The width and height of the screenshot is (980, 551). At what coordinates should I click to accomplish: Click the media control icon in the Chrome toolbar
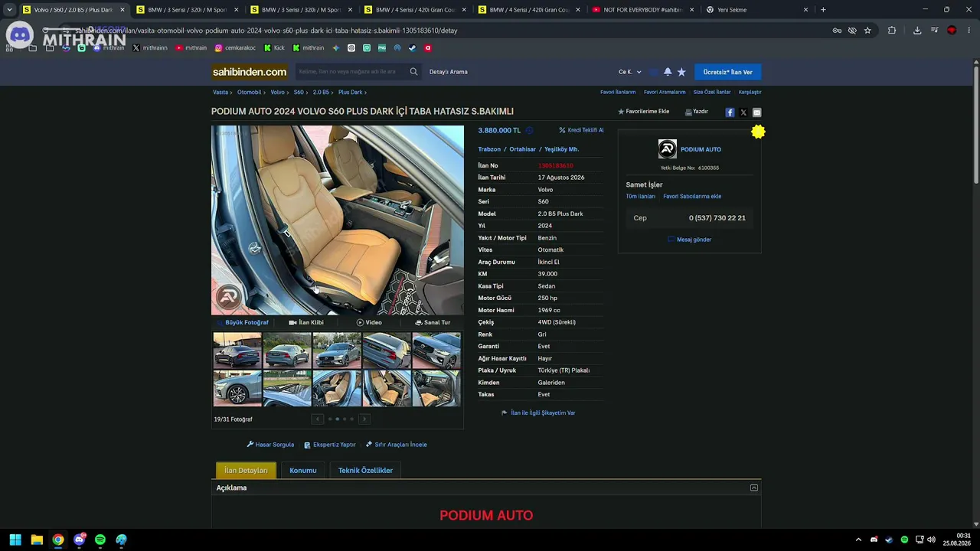click(x=935, y=31)
